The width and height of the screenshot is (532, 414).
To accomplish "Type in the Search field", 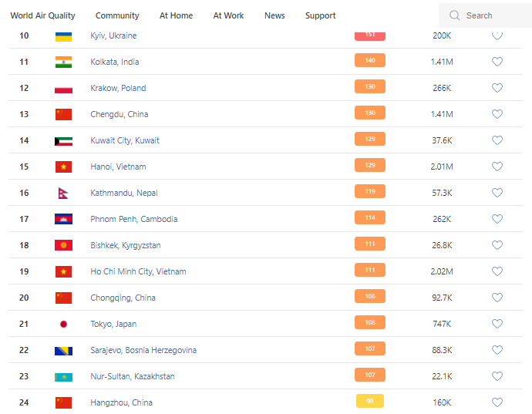I will [x=493, y=15].
